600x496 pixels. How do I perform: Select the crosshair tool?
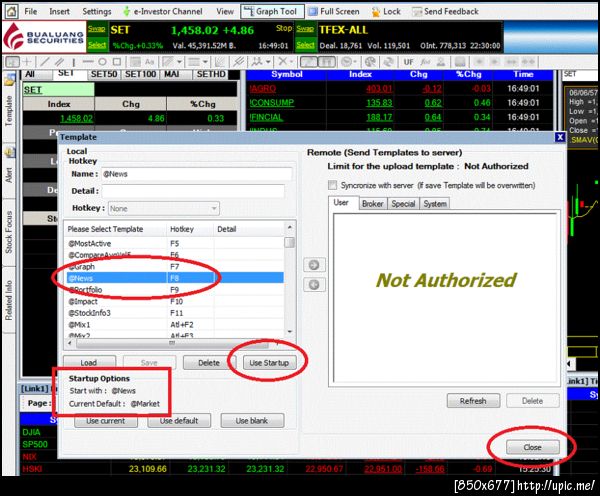click(27, 62)
